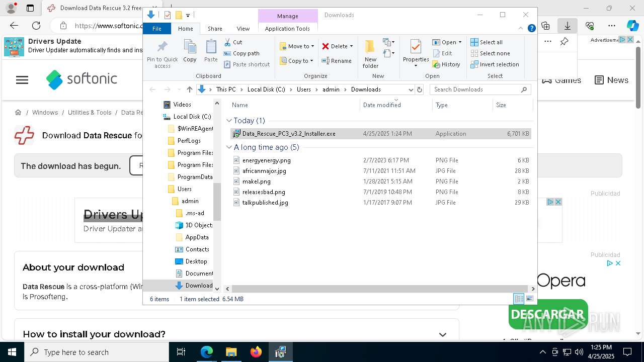Click Invert selection in ribbon

(495, 64)
